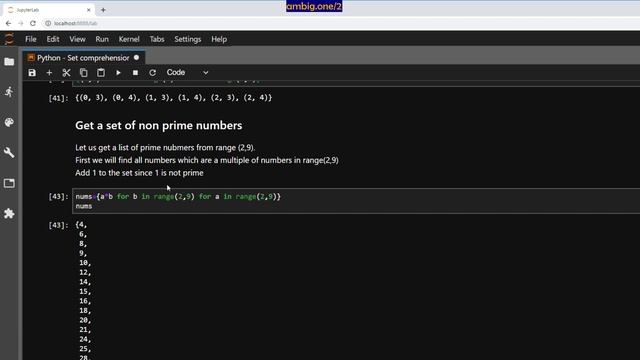
Task: Go back in the browser
Action: click(9, 23)
